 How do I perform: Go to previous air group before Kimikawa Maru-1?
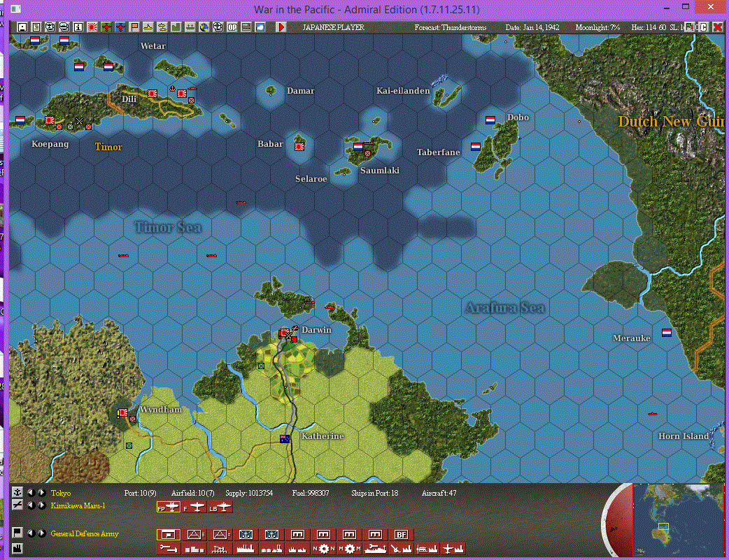[31, 505]
